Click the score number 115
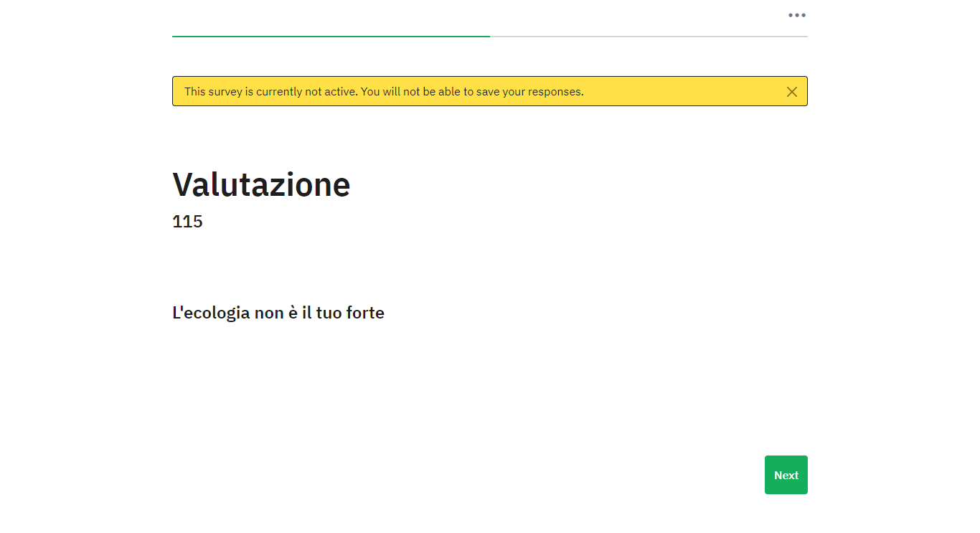 187,222
